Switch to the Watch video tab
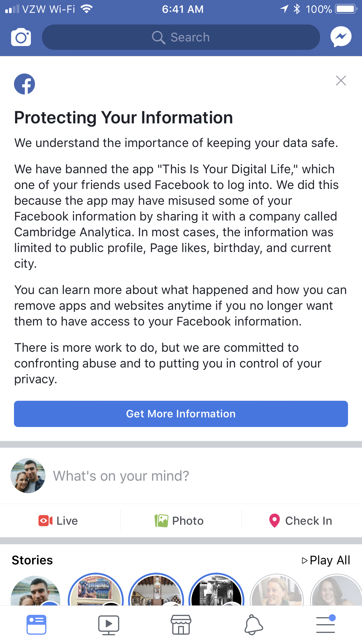The width and height of the screenshot is (362, 644). (108, 625)
